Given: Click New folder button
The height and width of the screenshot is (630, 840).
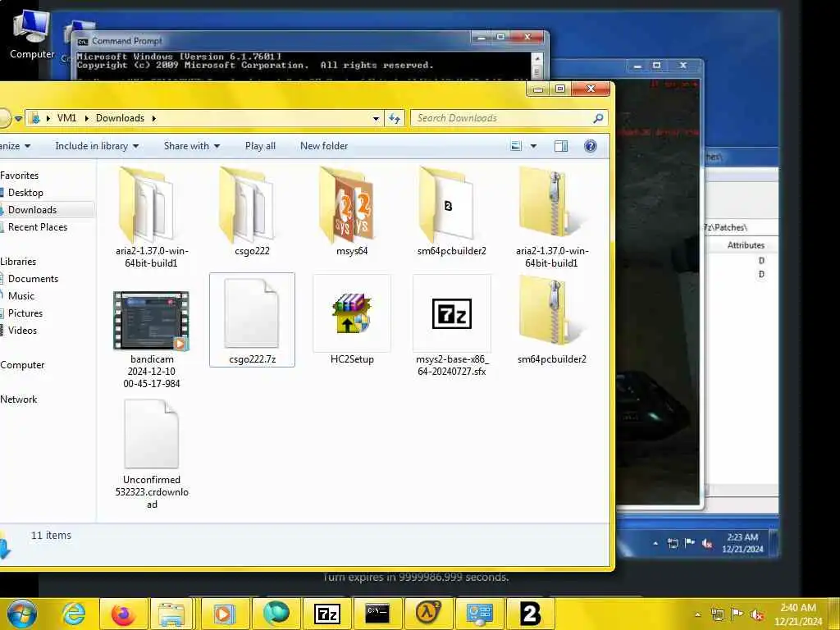Looking at the screenshot, I should [324, 146].
